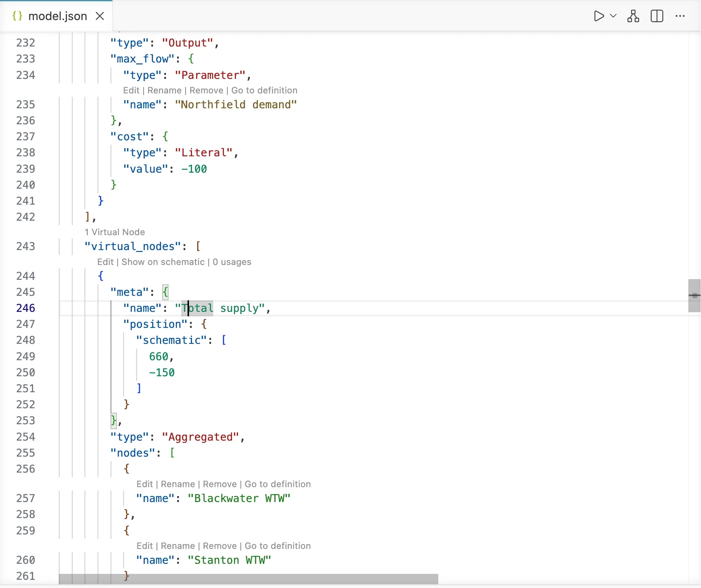This screenshot has height=588, width=701.
Task: Click Rename above Blackwater WTW
Action: (178, 484)
